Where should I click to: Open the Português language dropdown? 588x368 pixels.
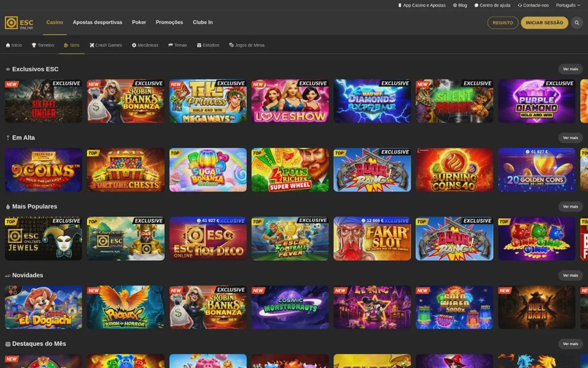click(x=568, y=6)
